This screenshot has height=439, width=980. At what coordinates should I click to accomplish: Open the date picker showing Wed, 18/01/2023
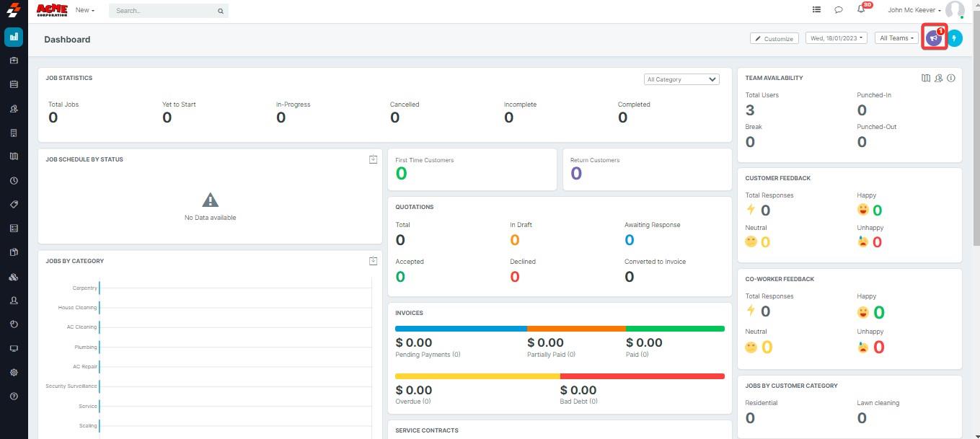pos(836,38)
